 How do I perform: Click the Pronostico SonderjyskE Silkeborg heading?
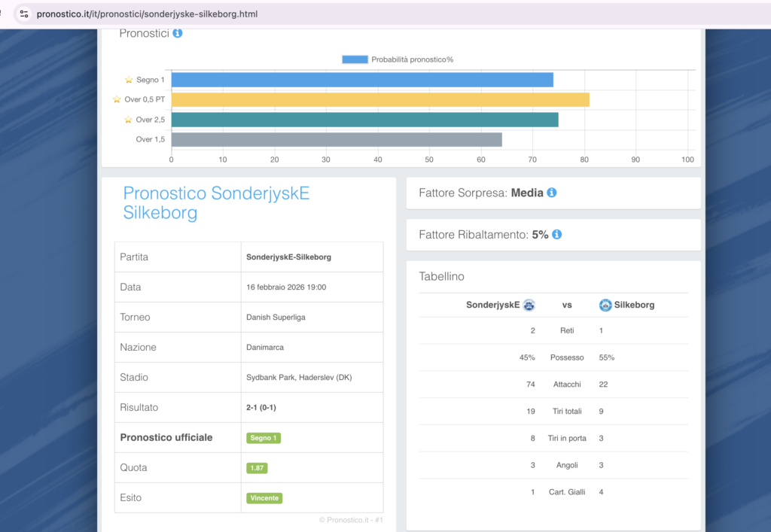tap(216, 203)
